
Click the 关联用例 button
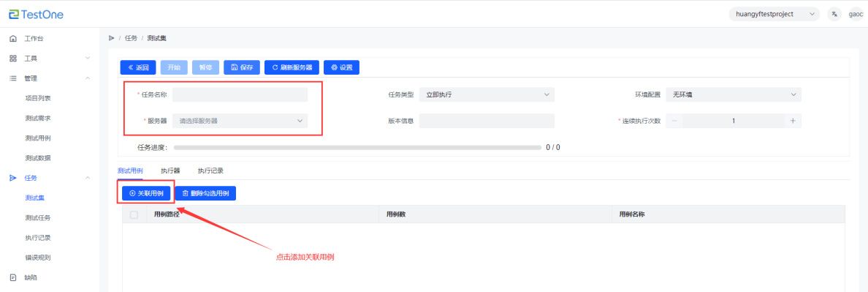pyautogui.click(x=146, y=193)
